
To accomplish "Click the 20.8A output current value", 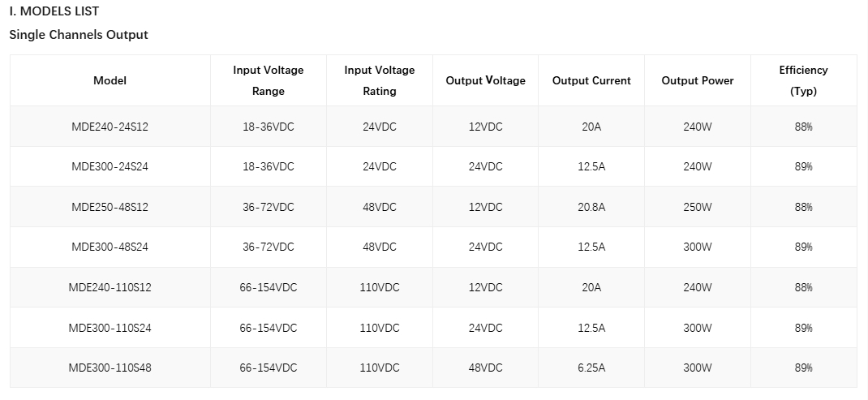I will tap(591, 207).
